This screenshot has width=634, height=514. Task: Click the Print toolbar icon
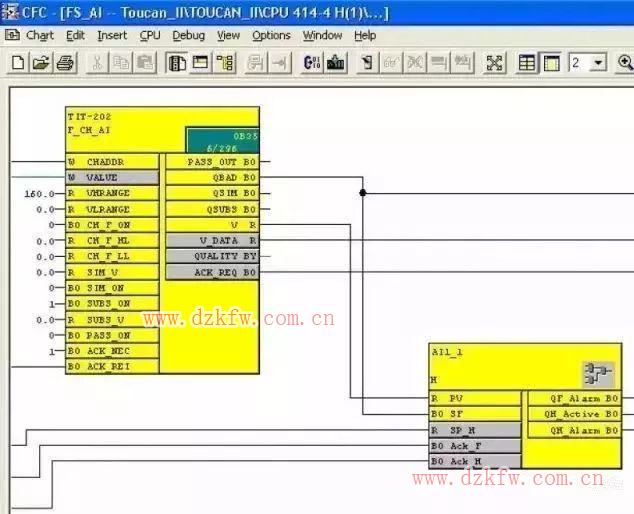[65, 63]
